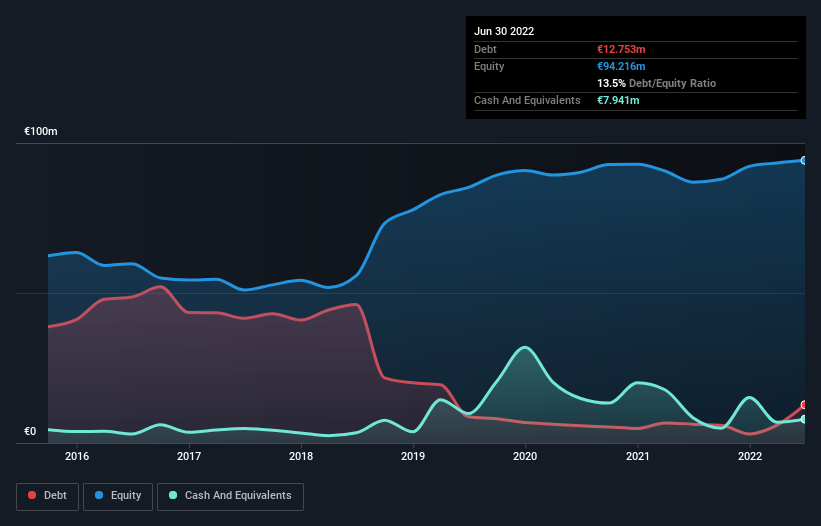
Task: Select the red Debt endpoint marker
Action: [x=804, y=405]
